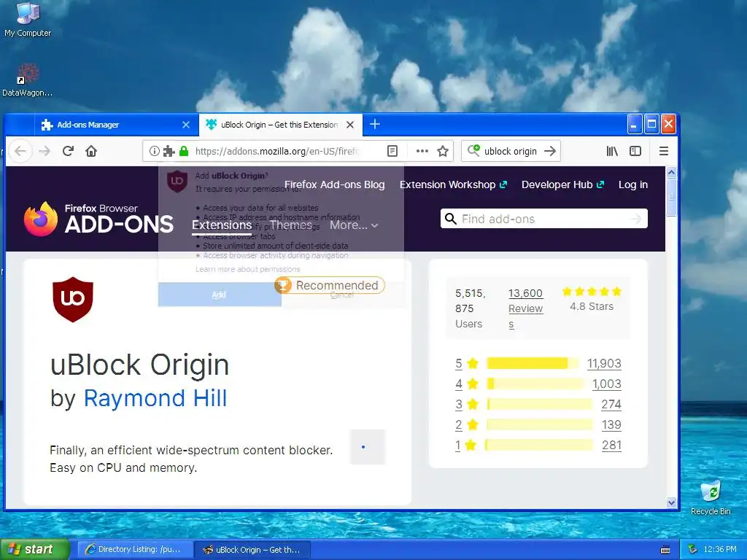
Task: Open Learn more about permissions link
Action: [248, 269]
